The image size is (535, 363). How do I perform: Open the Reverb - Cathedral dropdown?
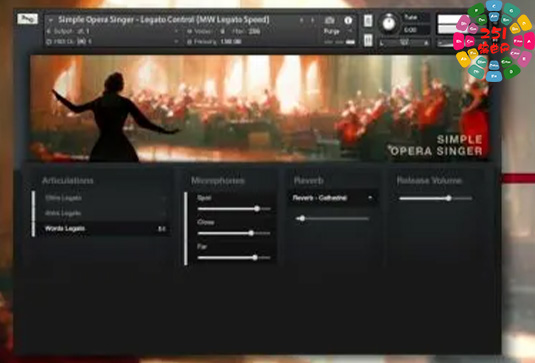[x=332, y=198]
